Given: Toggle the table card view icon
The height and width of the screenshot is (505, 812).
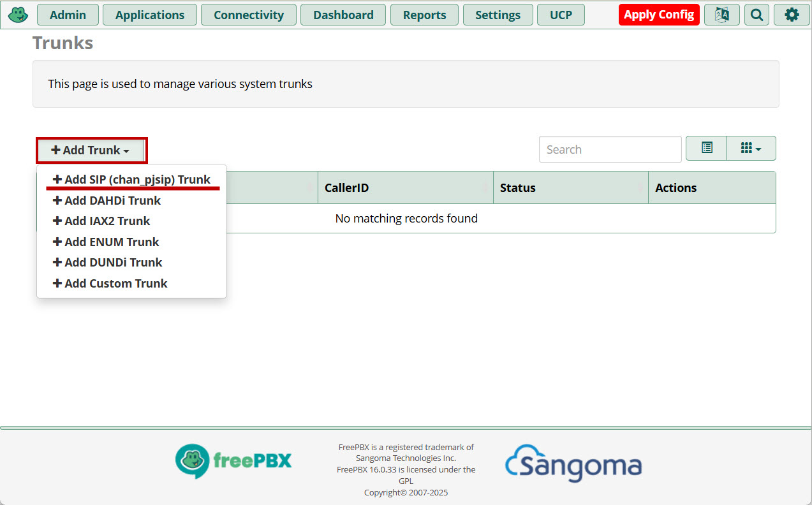Looking at the screenshot, I should point(706,148).
